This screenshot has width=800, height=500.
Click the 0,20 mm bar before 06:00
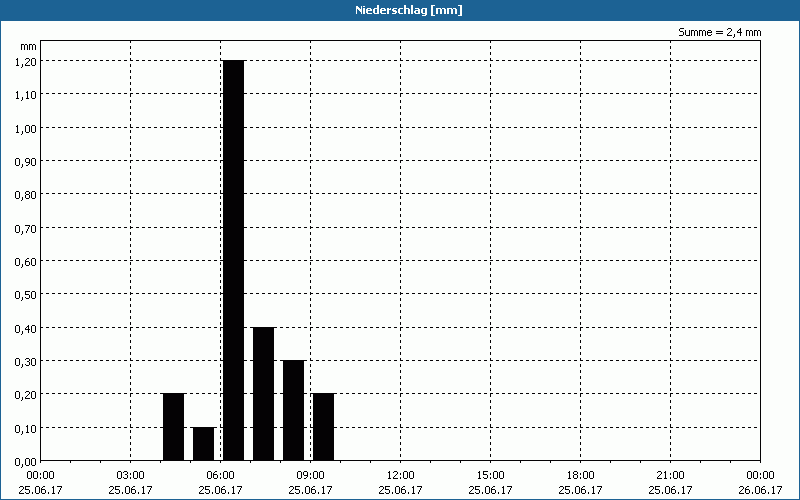(x=173, y=427)
